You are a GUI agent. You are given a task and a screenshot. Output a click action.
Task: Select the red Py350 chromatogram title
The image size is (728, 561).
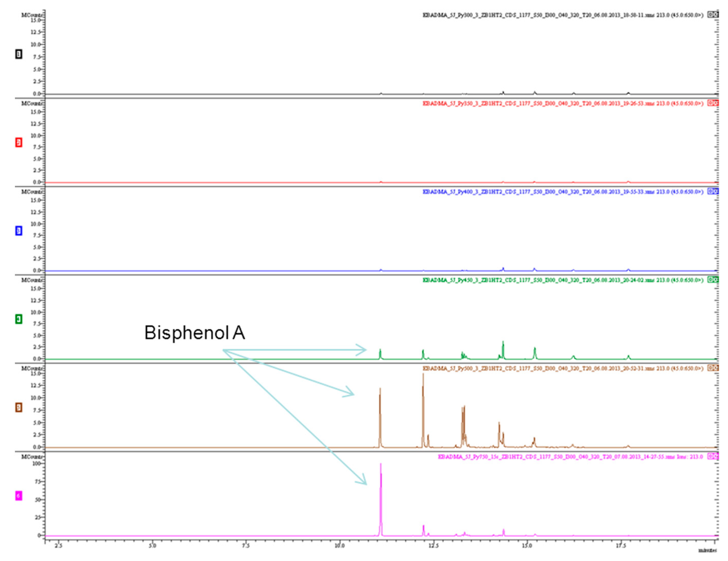click(563, 103)
